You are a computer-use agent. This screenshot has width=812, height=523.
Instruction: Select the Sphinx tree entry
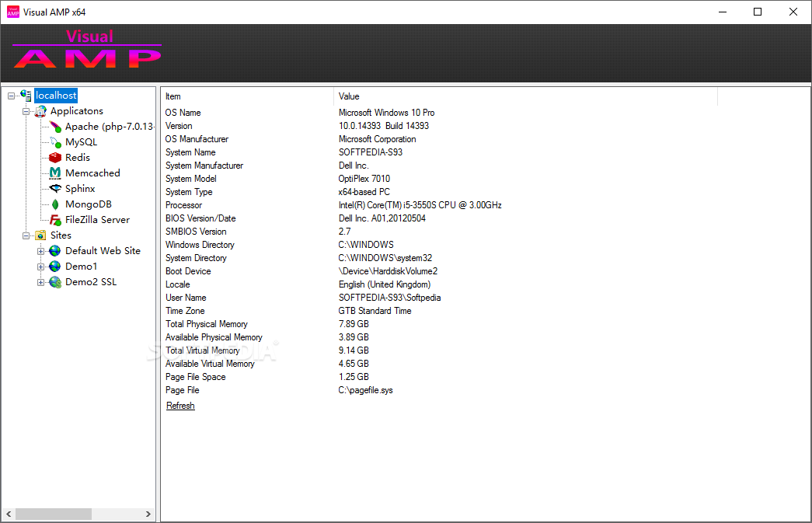pyautogui.click(x=80, y=189)
